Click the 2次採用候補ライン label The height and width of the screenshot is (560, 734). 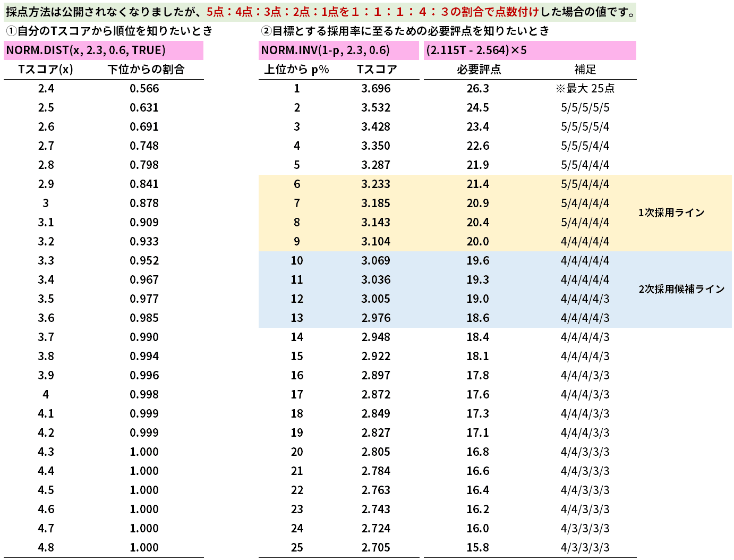coord(681,290)
